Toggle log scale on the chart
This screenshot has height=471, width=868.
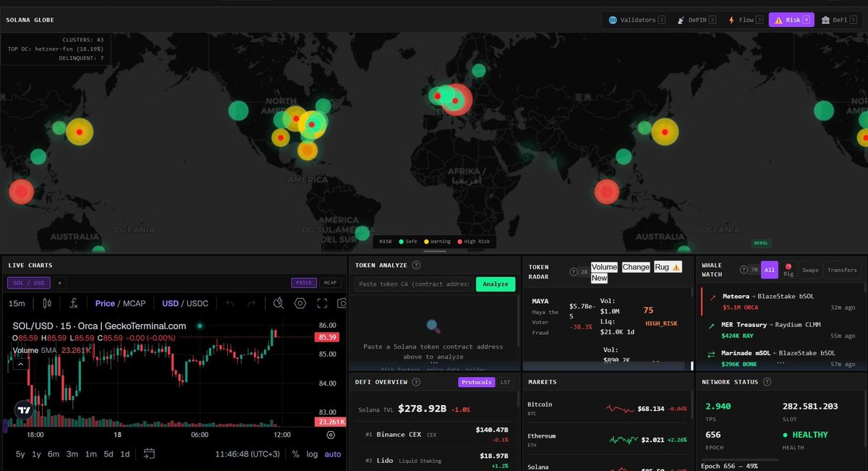click(312, 454)
